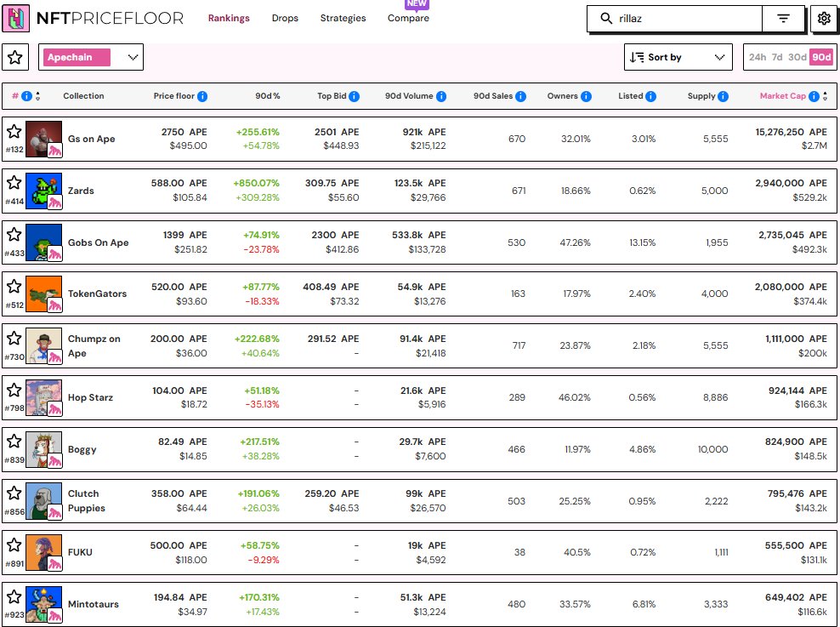Open the settings gear icon

[823, 19]
